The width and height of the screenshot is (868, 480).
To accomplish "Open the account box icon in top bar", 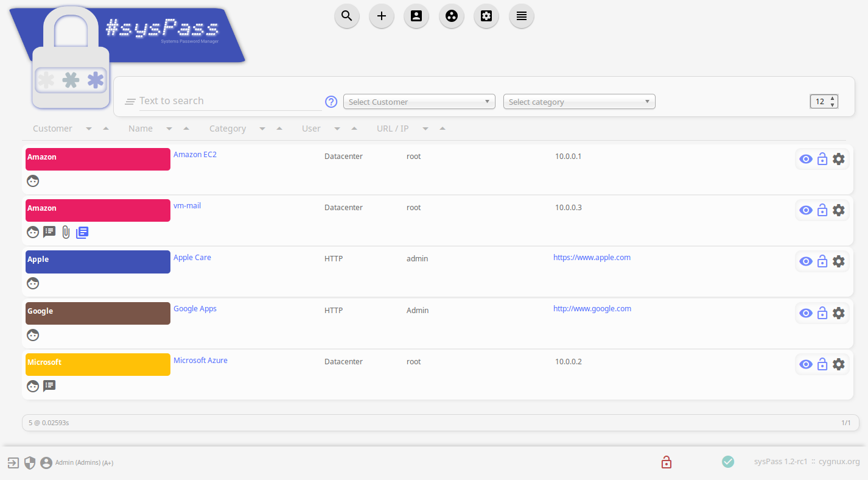I will point(416,16).
